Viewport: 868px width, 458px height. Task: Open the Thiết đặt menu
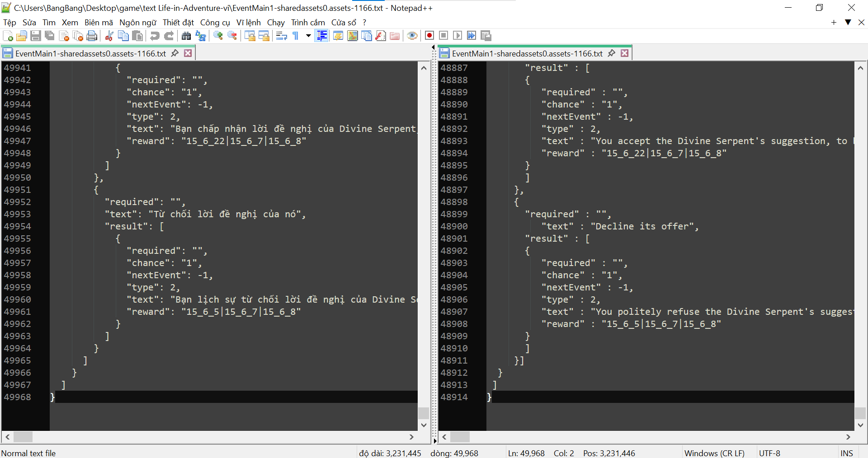click(178, 23)
